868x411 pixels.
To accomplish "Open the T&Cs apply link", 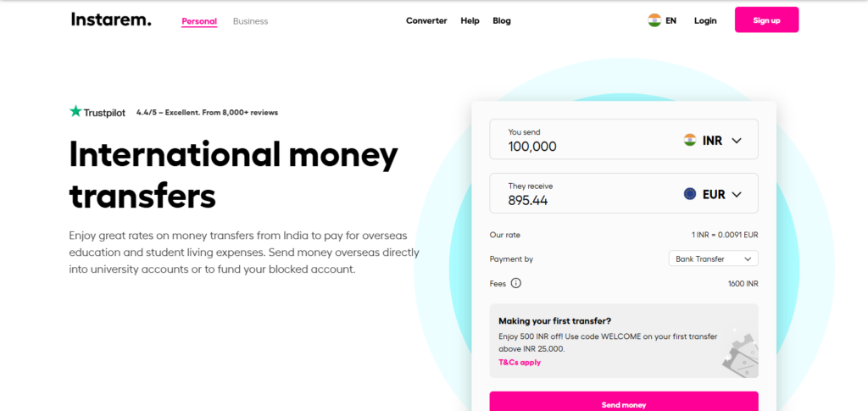I will pyautogui.click(x=520, y=362).
